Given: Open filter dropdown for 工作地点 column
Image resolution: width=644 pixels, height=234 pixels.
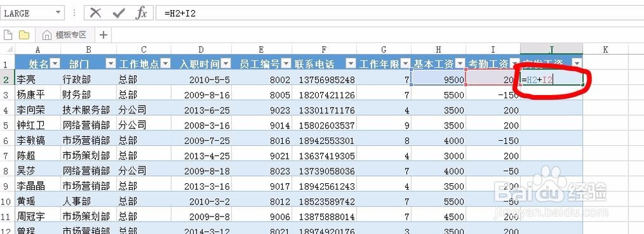Looking at the screenshot, I should pyautogui.click(x=165, y=64).
